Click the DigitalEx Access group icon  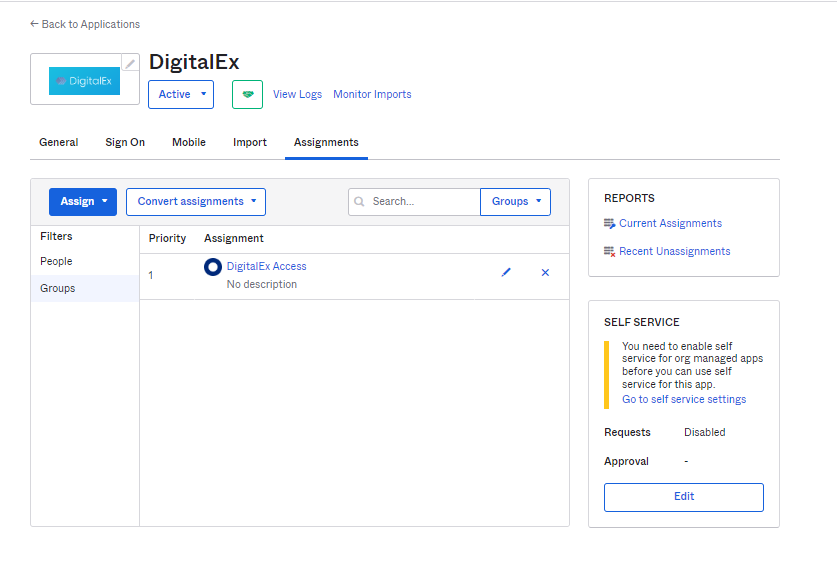213,267
